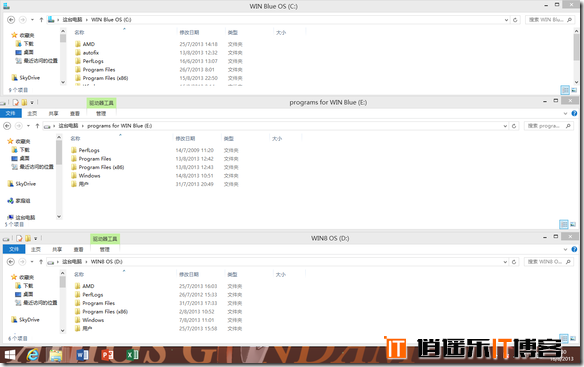
Task: Refresh the WIN Blue OS (C:) window
Action: tap(515, 20)
